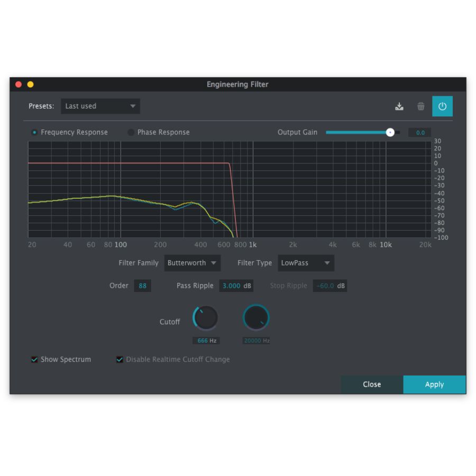The image size is (476, 476).
Task: Select the Phase Response radio button
Action: [x=131, y=132]
